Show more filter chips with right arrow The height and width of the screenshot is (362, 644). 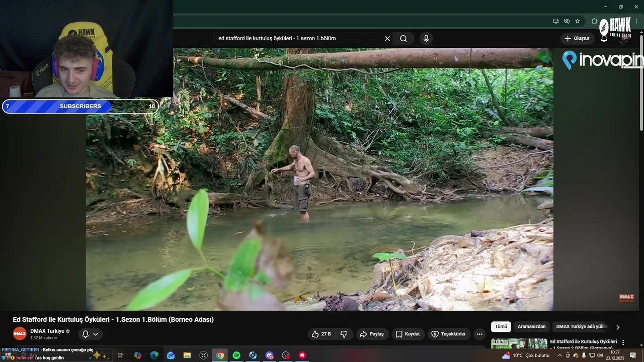[618, 327]
